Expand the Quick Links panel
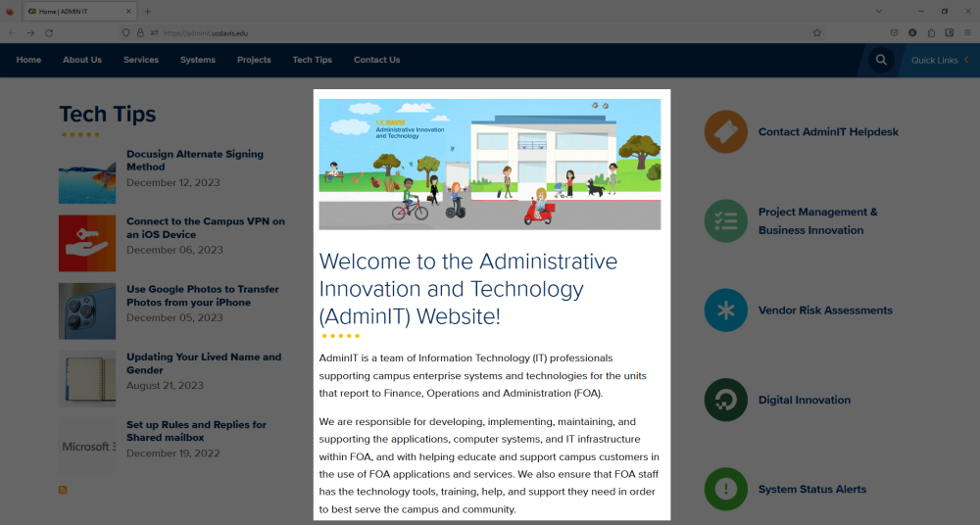The width and height of the screenshot is (980, 525). tap(940, 60)
